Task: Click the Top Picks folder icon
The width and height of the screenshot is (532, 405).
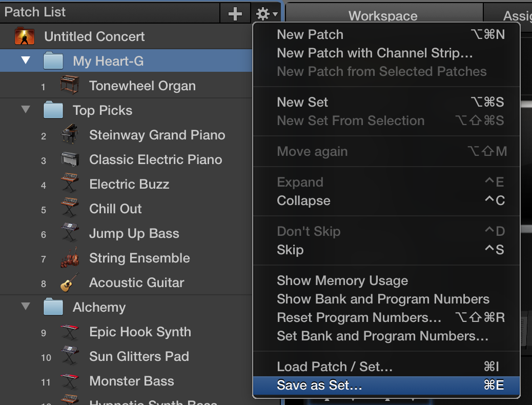Action: [x=53, y=110]
